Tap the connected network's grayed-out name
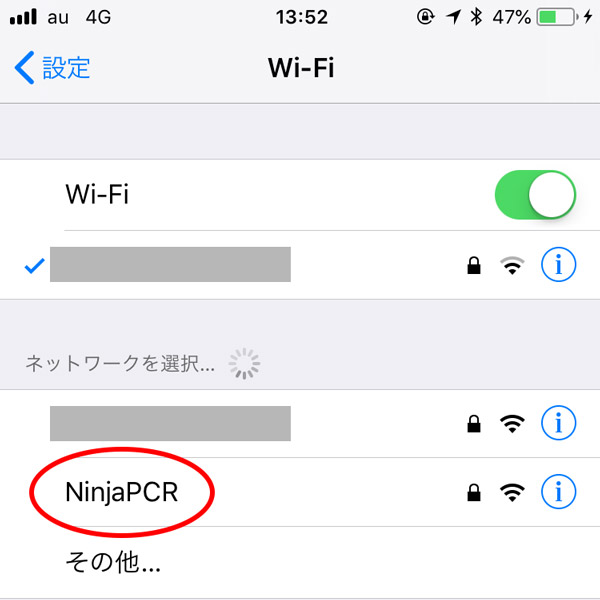This screenshot has height=600, width=600. [x=170, y=264]
